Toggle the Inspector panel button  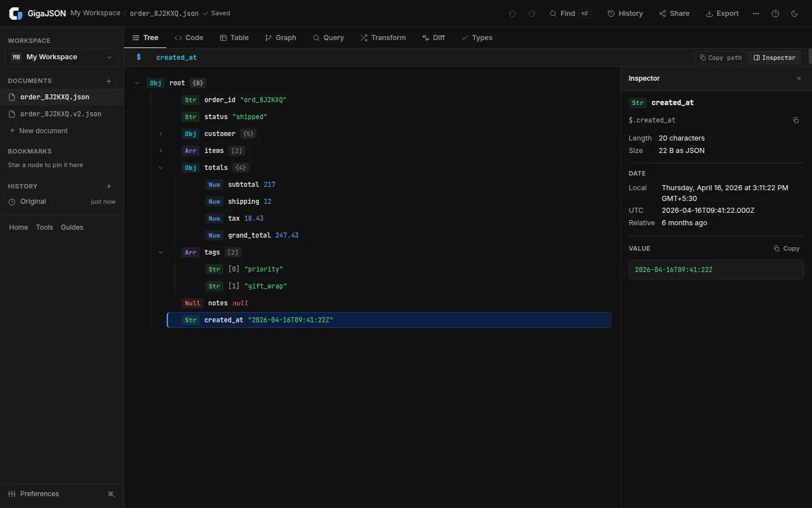pos(774,58)
